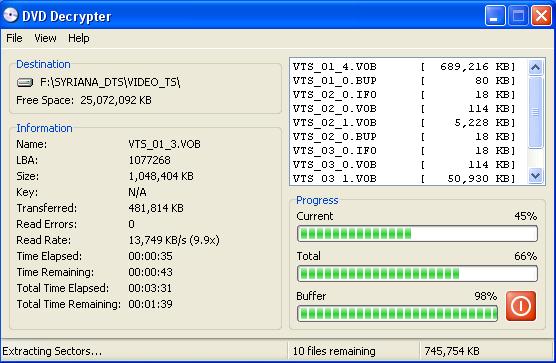The height and width of the screenshot is (363, 556).
Task: Click the Read Errors value 0
Action: tap(132, 224)
